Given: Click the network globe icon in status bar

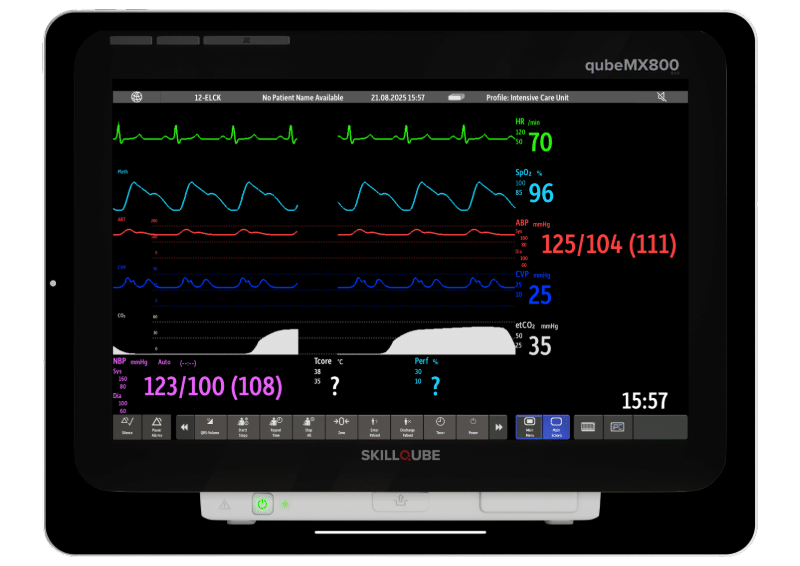Looking at the screenshot, I should pyautogui.click(x=137, y=97).
